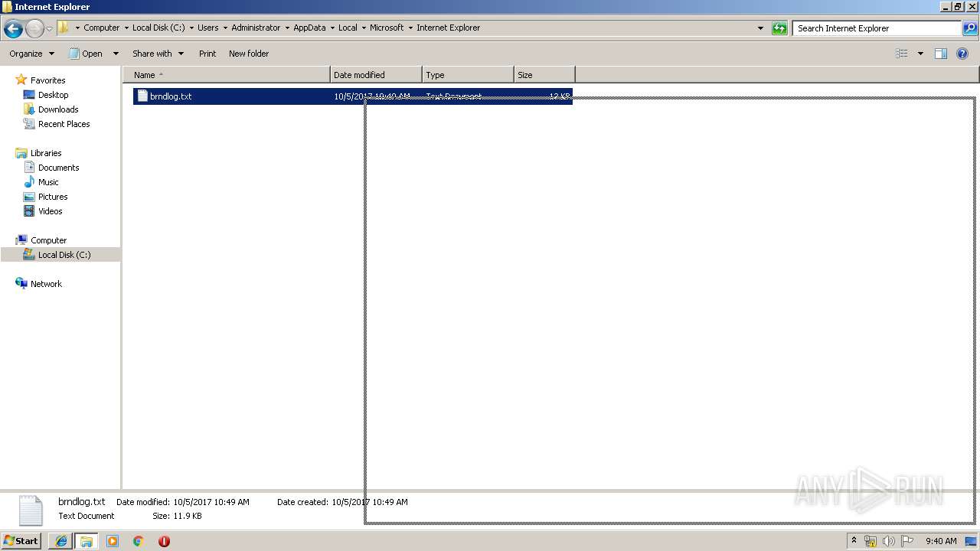Select Local Disk (C:) in sidebar
This screenshot has width=980, height=551.
60,255
